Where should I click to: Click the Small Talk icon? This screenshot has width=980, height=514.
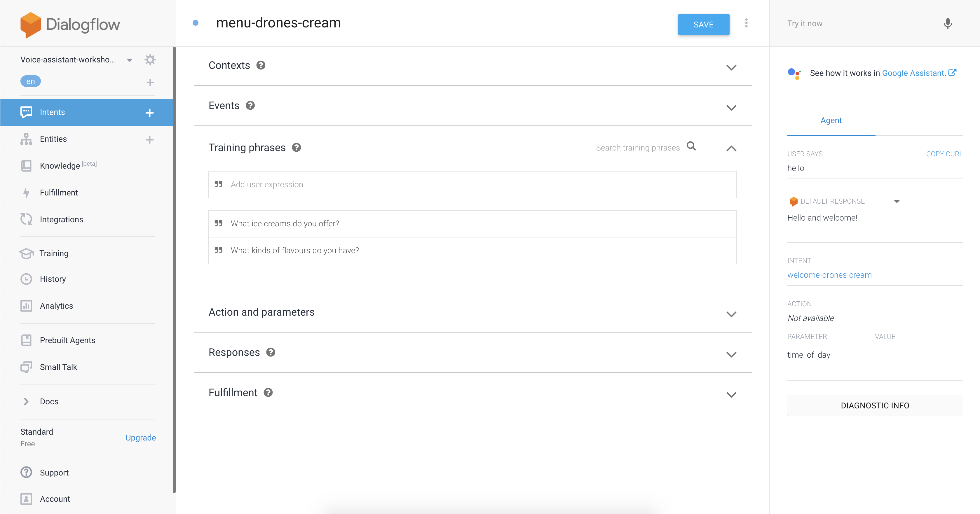coord(26,367)
